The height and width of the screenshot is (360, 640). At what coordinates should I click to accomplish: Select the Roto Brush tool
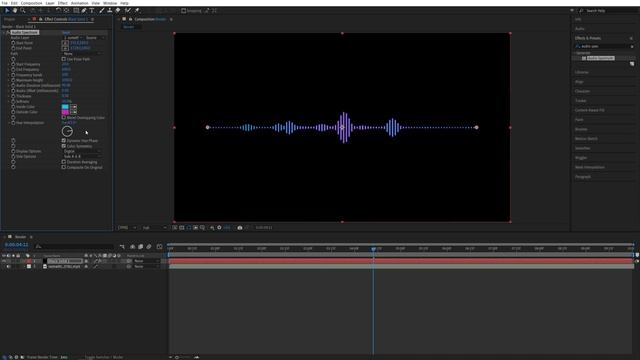pyautogui.click(x=128, y=11)
